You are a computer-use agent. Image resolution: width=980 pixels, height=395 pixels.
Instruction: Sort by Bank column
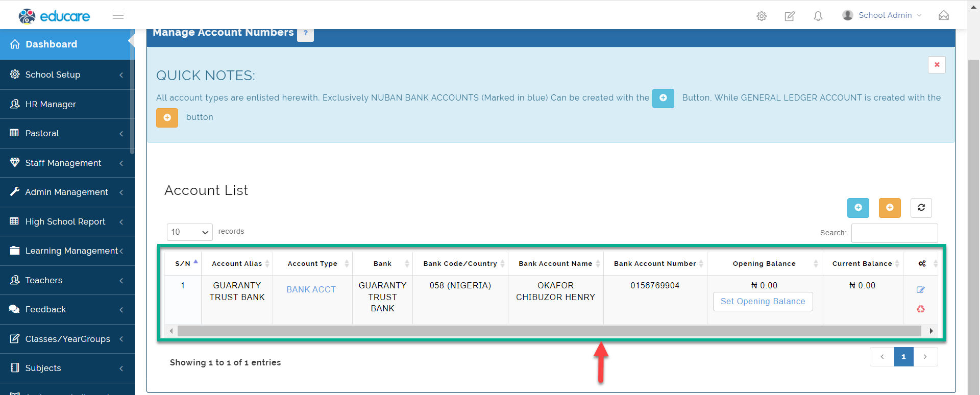point(382,264)
